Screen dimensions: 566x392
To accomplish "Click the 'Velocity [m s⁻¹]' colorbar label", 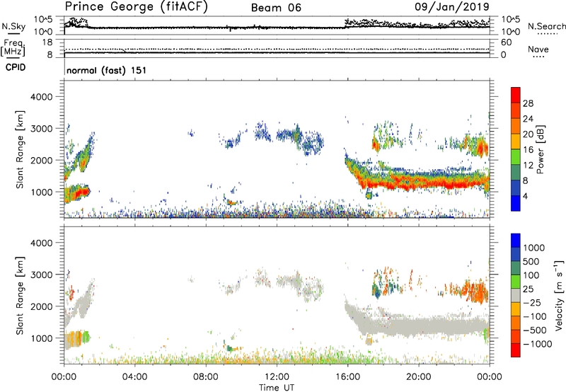I will tap(559, 295).
